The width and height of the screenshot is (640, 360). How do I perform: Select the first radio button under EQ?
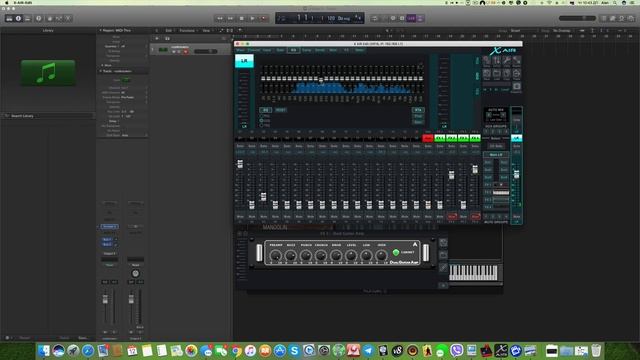(262, 116)
